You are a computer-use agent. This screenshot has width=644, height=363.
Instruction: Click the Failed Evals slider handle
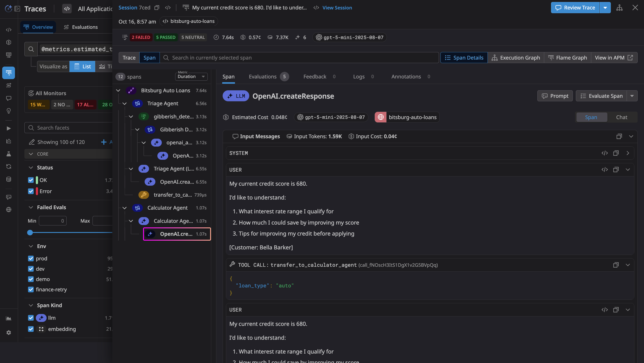30,233
